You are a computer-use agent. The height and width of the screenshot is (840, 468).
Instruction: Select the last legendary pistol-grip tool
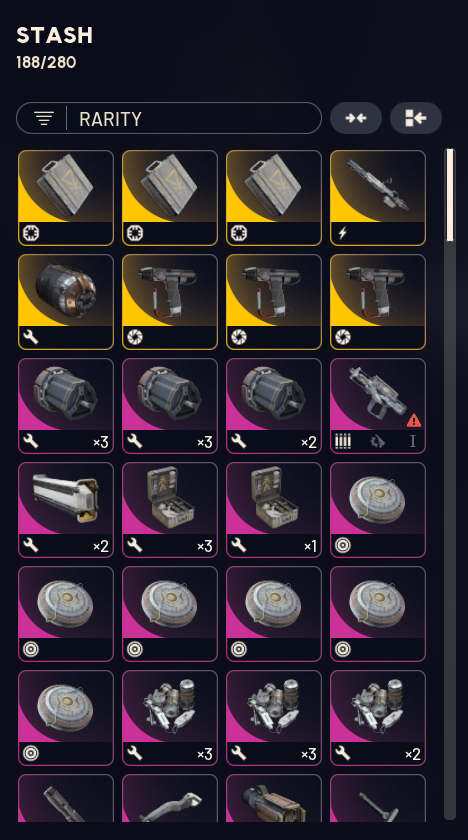pos(378,302)
